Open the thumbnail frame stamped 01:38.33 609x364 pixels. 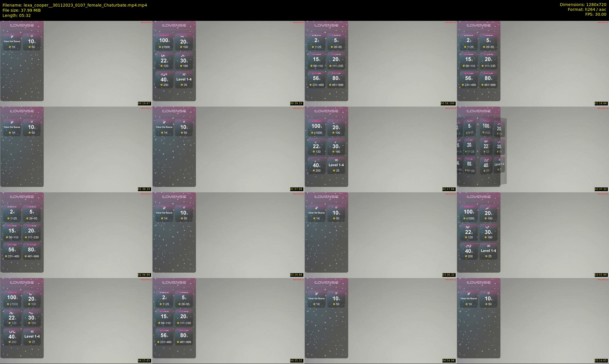[76, 149]
